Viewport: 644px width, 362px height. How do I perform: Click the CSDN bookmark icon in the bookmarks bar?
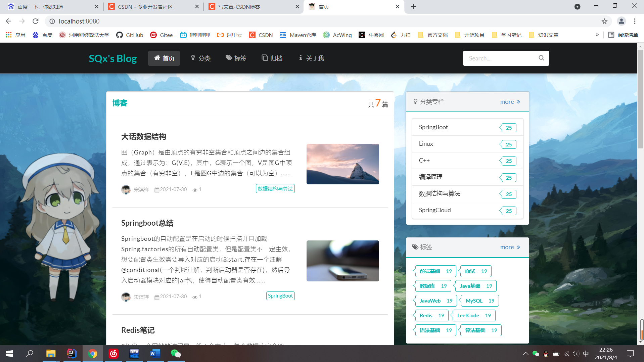(252, 35)
